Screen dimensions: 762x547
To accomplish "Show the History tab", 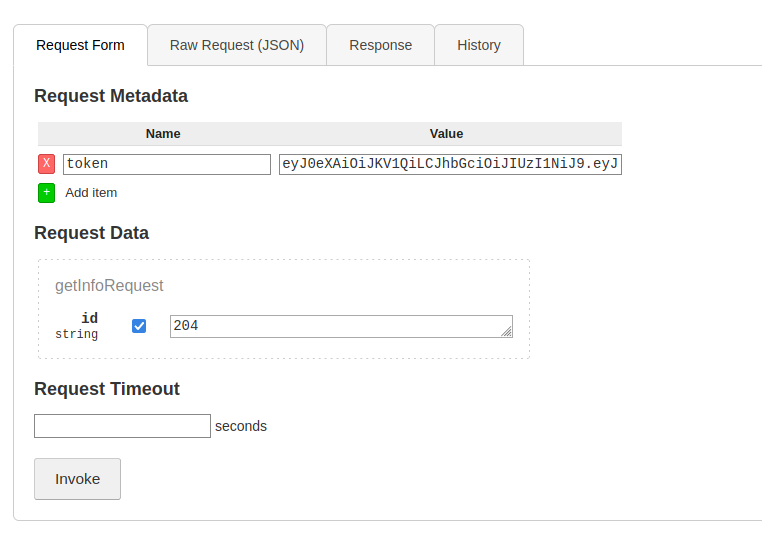I will (479, 45).
